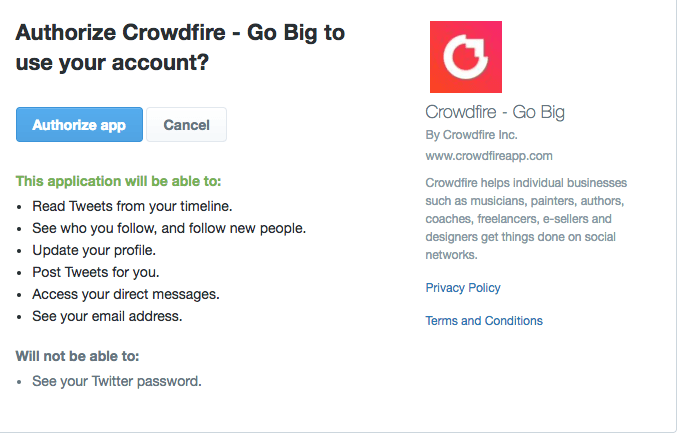Click the Will not be able to heading

click(x=77, y=356)
